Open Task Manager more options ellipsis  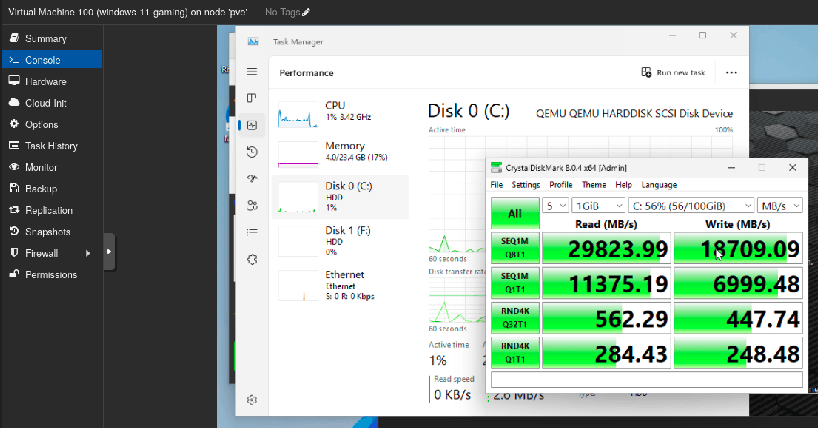point(731,73)
